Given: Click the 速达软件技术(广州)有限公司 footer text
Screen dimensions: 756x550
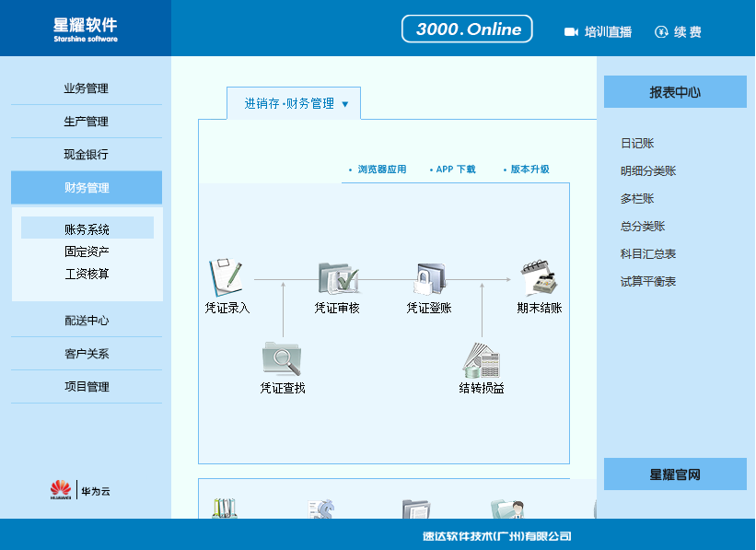Looking at the screenshot, I should pos(496,535).
